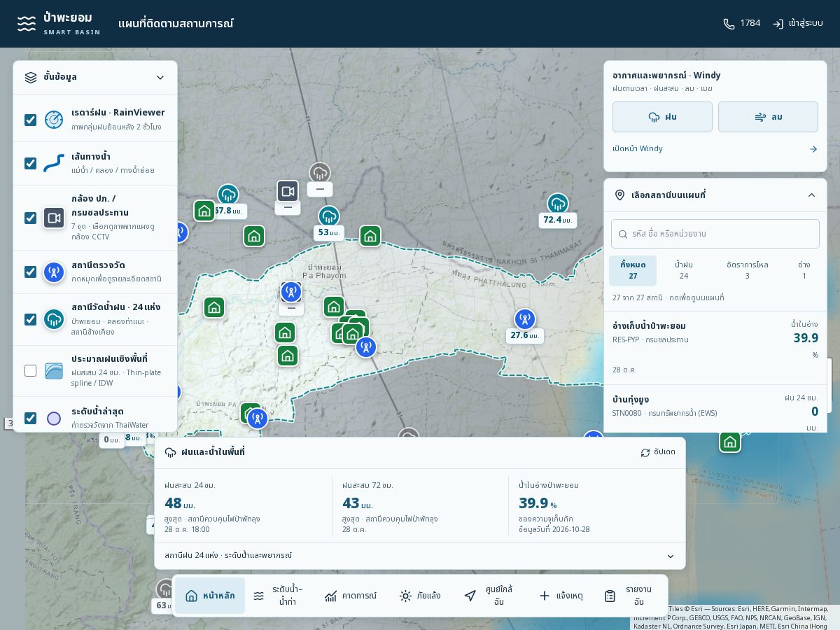Click the green shelter marker beside the 67.8 มม. label
840x630 pixels.
[x=204, y=211]
